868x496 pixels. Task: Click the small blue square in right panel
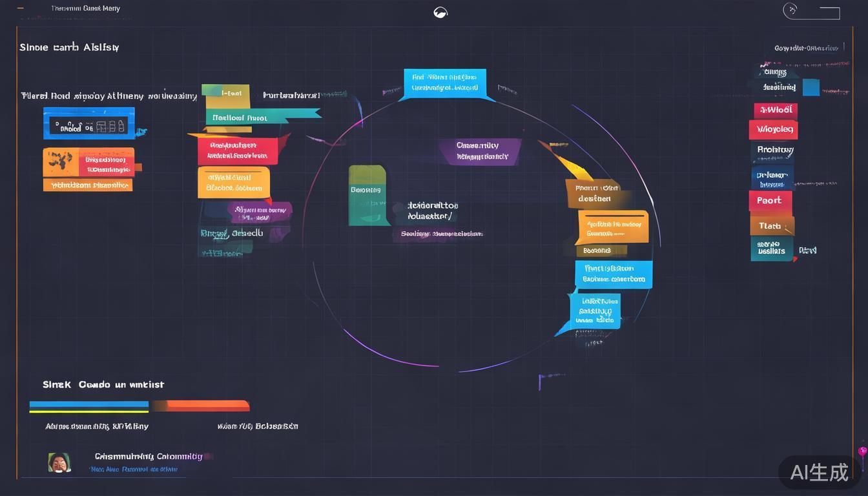[x=811, y=87]
